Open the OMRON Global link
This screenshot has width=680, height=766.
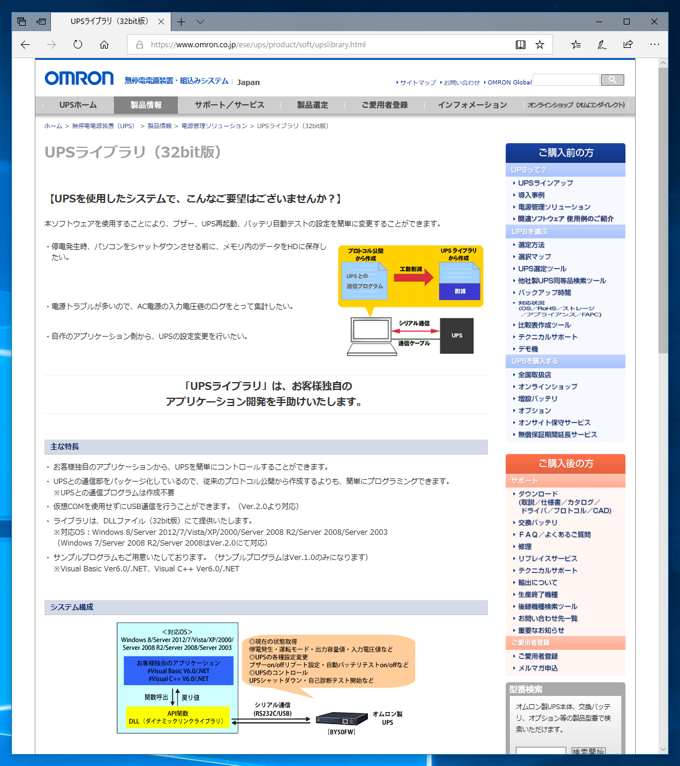point(510,83)
